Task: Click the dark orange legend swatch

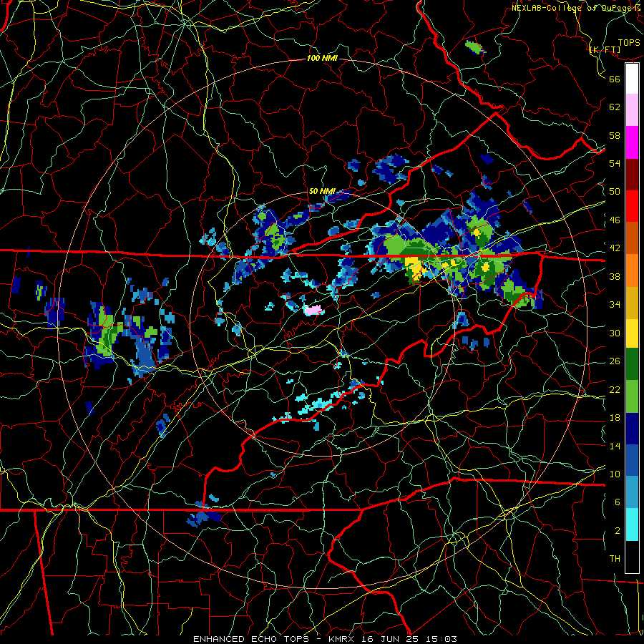Action: pyautogui.click(x=632, y=238)
